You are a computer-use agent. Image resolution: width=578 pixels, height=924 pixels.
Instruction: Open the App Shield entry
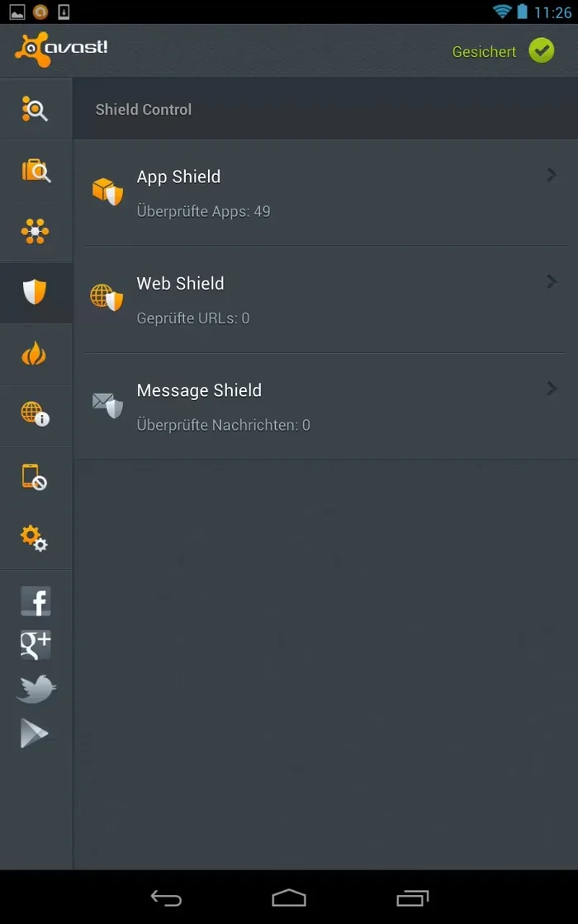325,193
